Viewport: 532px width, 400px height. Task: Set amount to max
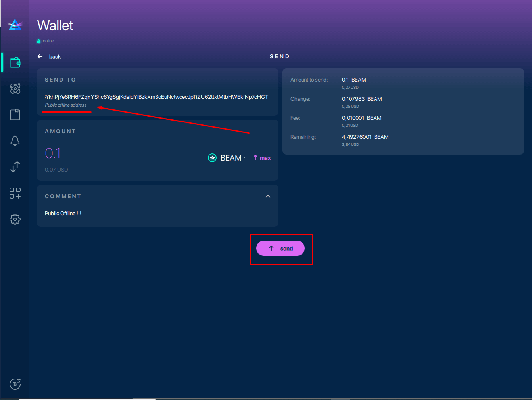click(262, 158)
